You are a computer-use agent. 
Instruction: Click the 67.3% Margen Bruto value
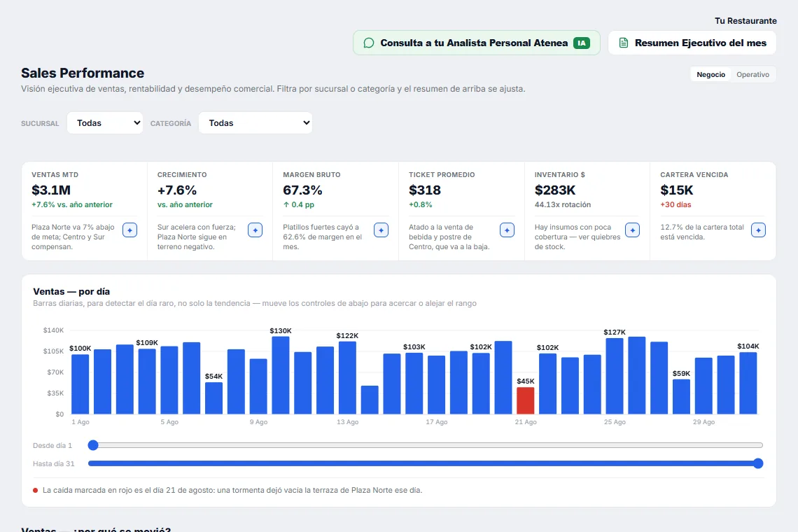(x=302, y=190)
